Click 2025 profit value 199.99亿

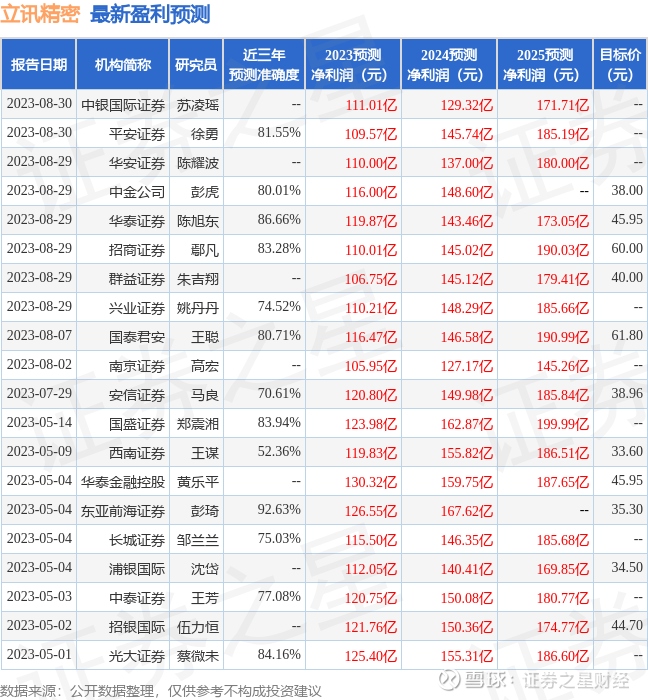pyautogui.click(x=563, y=425)
